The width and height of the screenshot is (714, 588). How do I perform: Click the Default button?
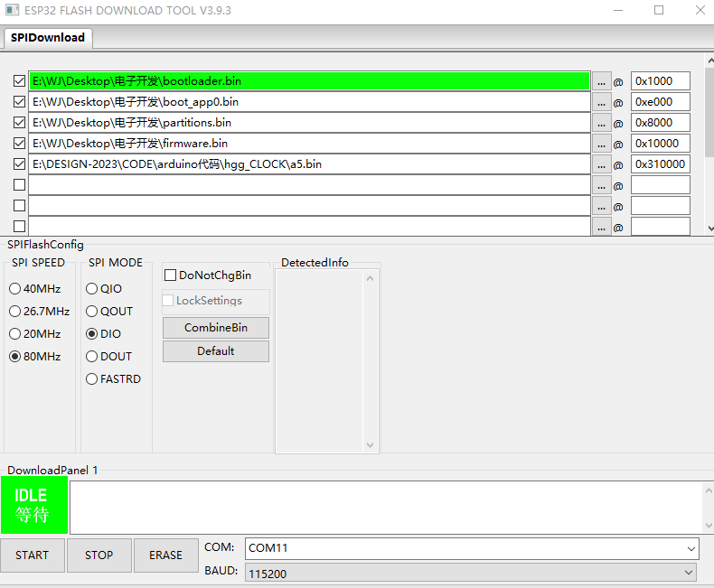pyautogui.click(x=216, y=351)
